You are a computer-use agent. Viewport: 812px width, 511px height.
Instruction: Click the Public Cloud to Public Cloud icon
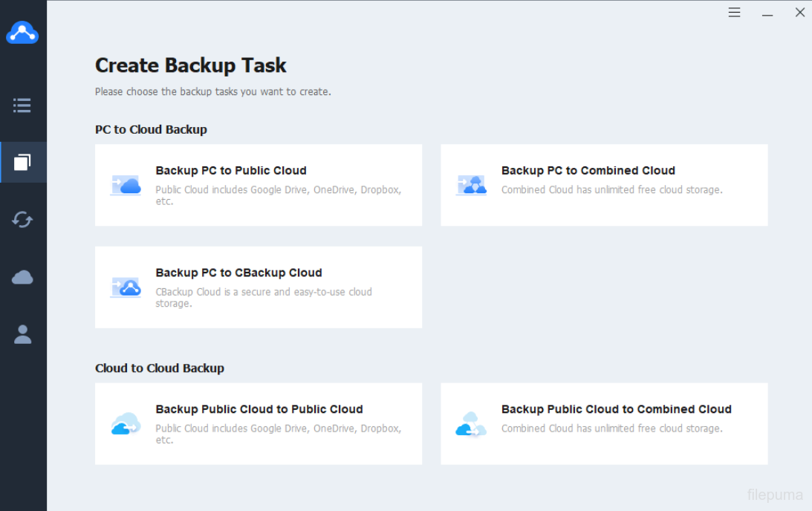click(126, 423)
